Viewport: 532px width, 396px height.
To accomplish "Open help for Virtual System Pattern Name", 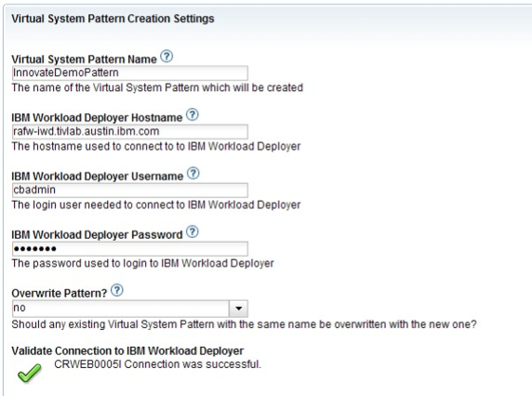I will click(166, 57).
